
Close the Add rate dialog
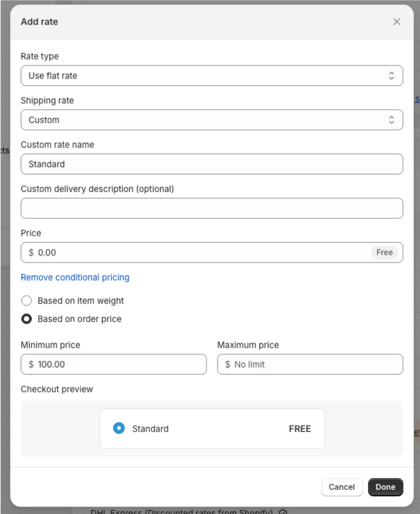click(396, 22)
